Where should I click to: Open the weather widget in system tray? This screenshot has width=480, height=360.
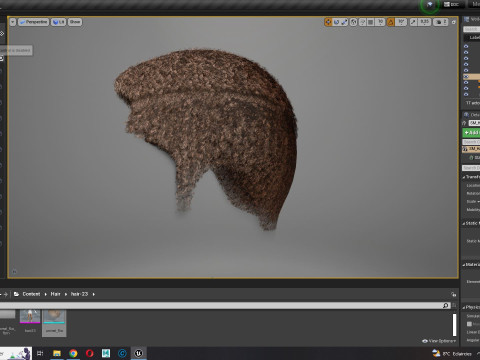click(452, 353)
